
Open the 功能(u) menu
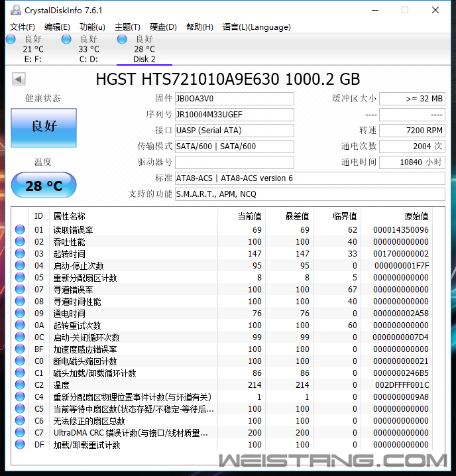click(92, 27)
